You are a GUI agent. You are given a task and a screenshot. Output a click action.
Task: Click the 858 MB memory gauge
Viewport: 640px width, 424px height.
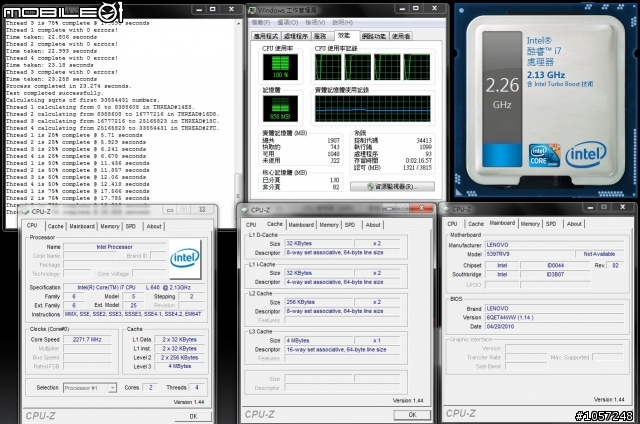[280, 109]
